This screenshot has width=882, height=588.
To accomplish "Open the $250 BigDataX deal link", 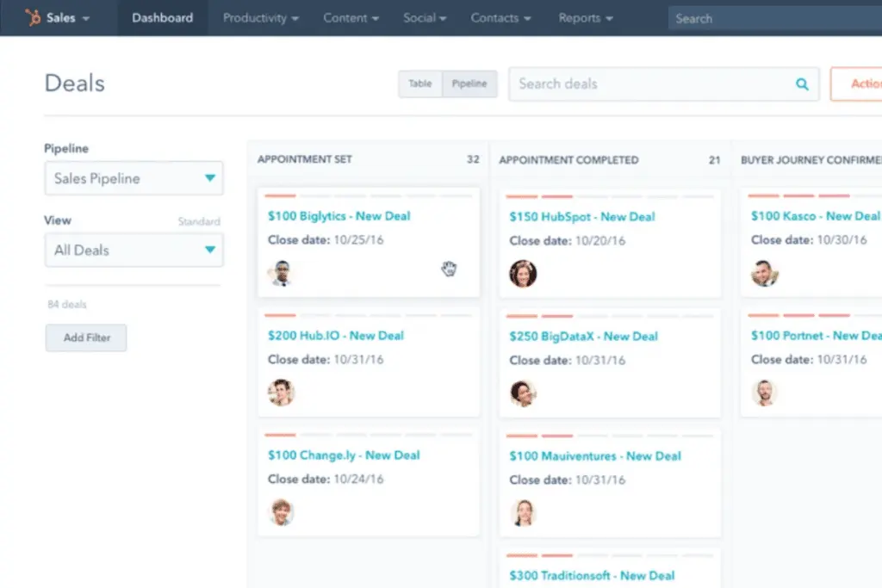I will (583, 337).
